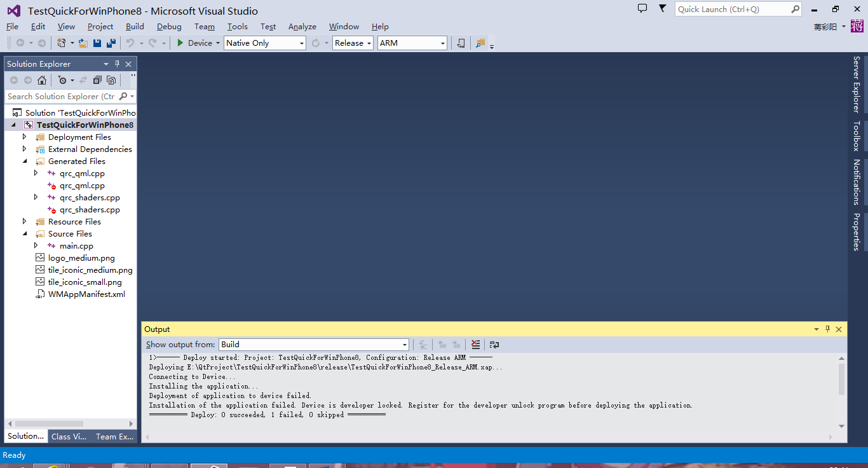Open Solution Explorer window options dropdown arrow

(106, 64)
